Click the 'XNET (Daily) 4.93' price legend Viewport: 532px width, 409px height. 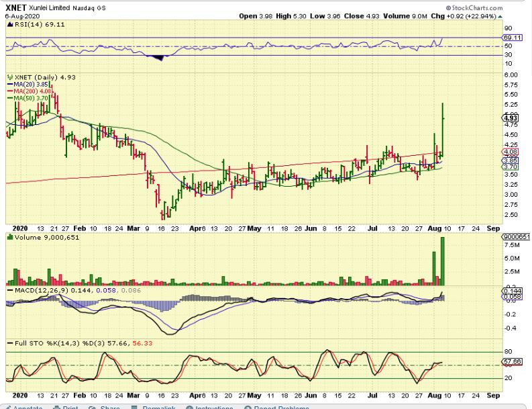tap(41, 77)
